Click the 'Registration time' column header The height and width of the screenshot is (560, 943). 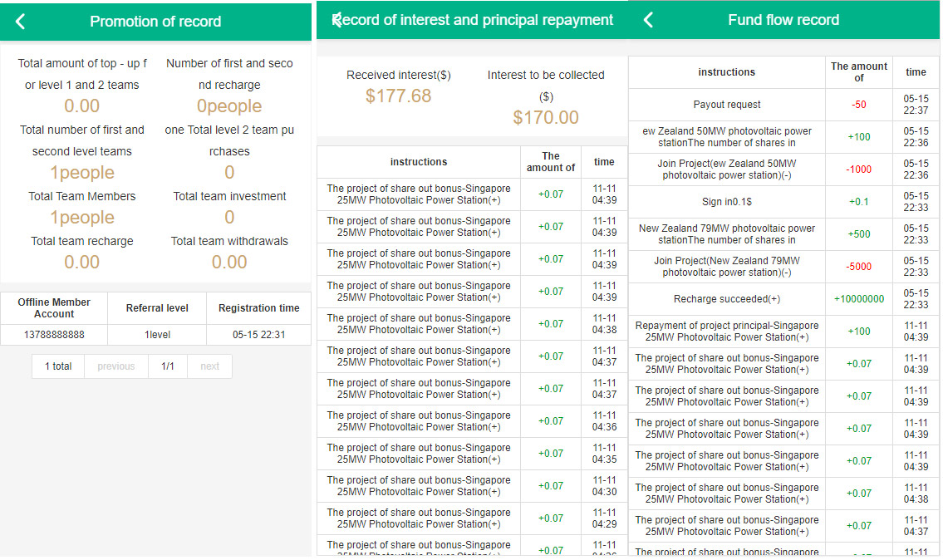pos(258,308)
